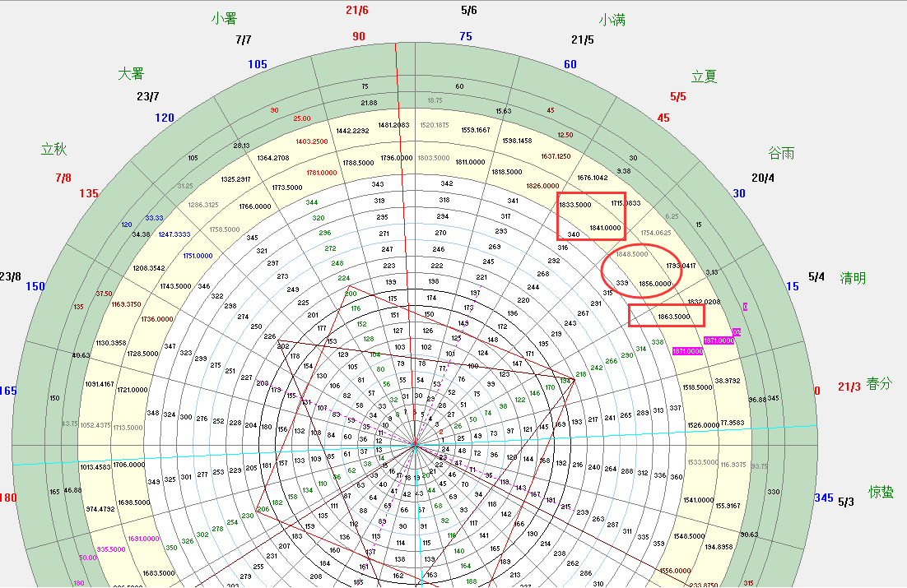Select the value 1766.0000
Viewport: 907px width, 588px height.
[255, 206]
